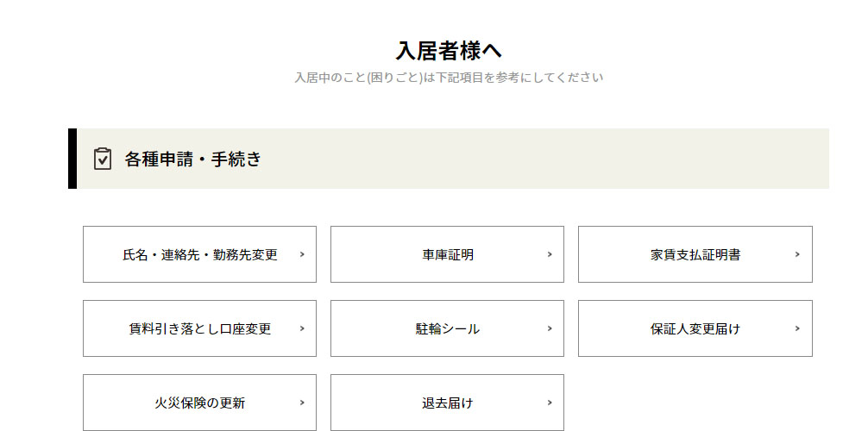Click chevron next to 賃料引き落とし口座変更

tap(302, 328)
